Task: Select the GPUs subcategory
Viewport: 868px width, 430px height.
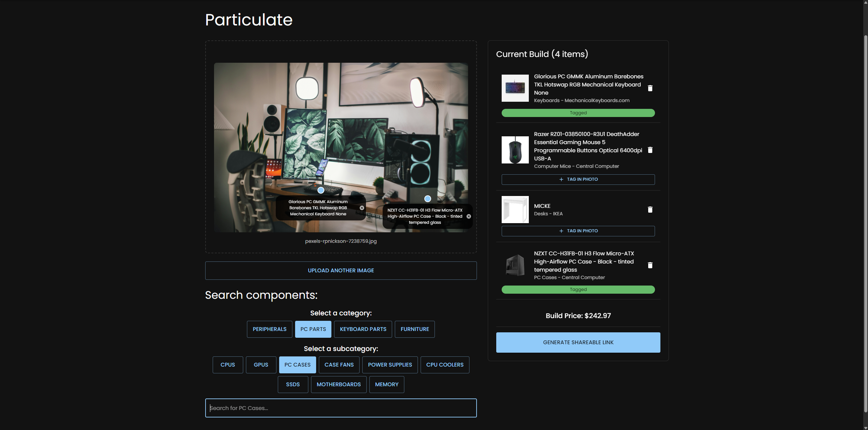Action: pos(261,365)
